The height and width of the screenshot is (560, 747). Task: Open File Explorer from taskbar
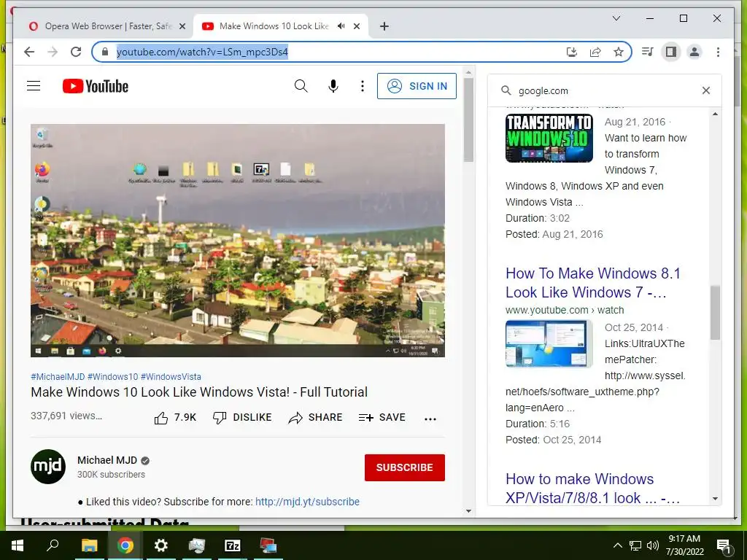(x=89, y=545)
